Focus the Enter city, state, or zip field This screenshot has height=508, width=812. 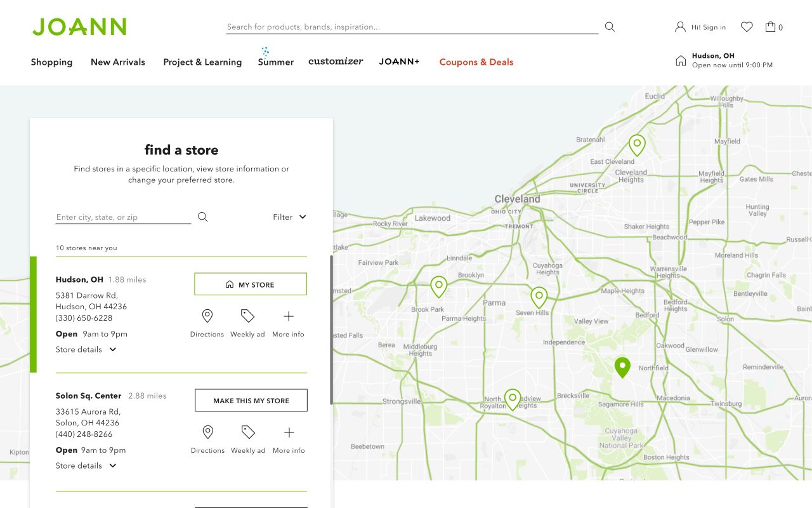[123, 217]
